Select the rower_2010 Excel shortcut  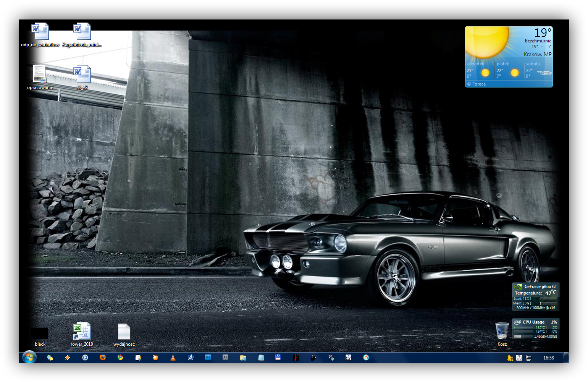[x=82, y=332]
